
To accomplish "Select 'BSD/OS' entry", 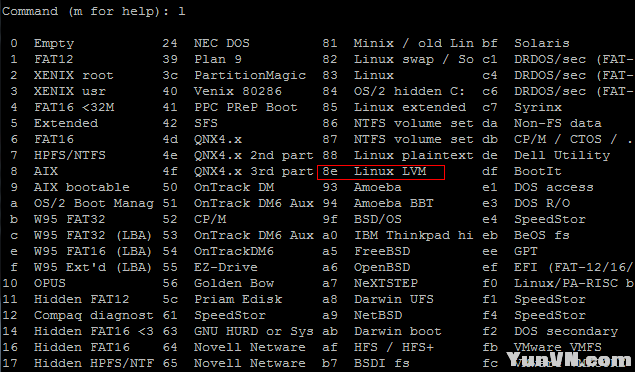I will pyautogui.click(x=377, y=219).
